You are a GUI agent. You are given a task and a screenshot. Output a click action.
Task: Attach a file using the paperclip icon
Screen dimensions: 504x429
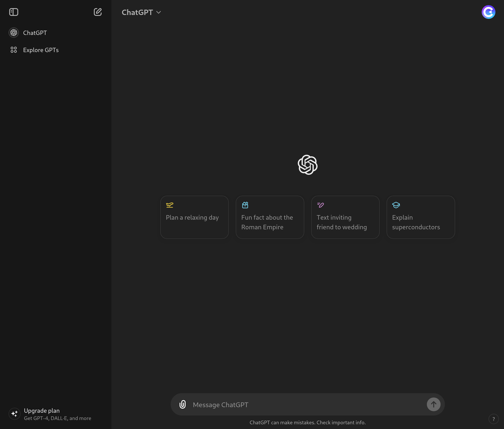tap(182, 404)
